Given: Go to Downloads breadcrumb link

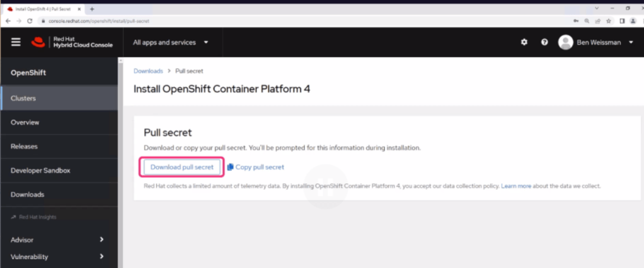Looking at the screenshot, I should click(x=148, y=71).
